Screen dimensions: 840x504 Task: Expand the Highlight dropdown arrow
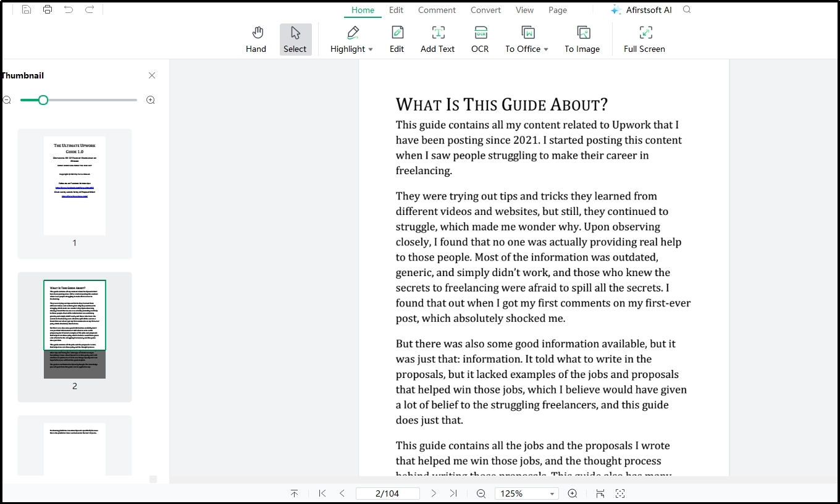(x=371, y=49)
